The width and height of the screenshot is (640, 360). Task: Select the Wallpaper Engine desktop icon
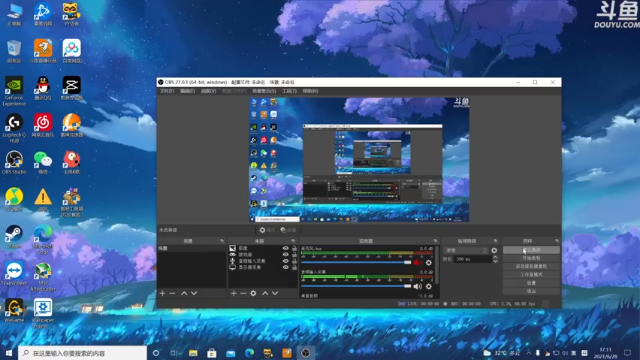click(43, 313)
